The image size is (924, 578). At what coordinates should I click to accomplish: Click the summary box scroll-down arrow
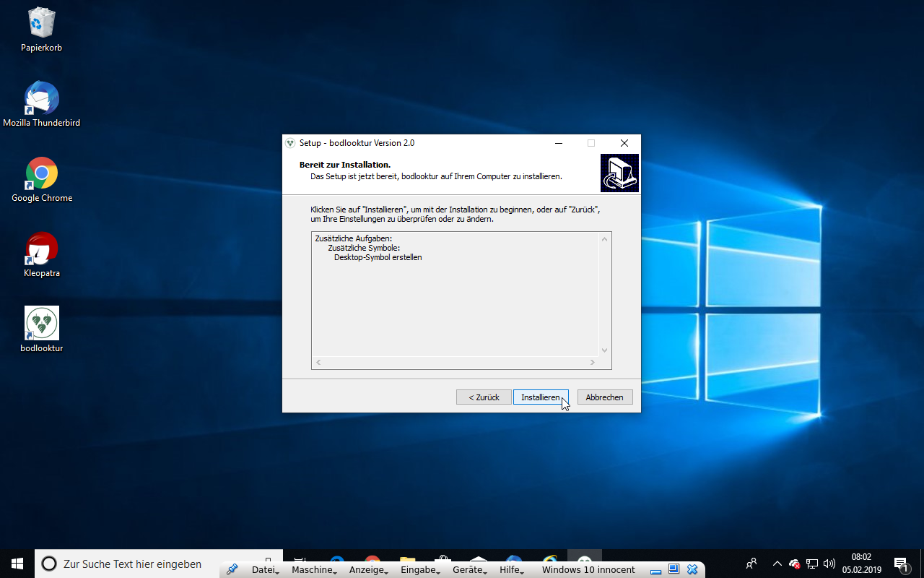click(605, 350)
